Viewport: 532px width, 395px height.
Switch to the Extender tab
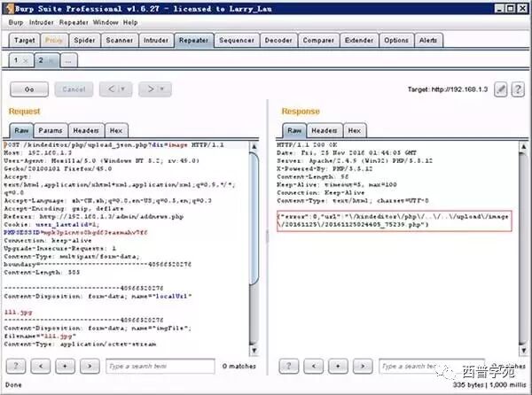pyautogui.click(x=359, y=41)
